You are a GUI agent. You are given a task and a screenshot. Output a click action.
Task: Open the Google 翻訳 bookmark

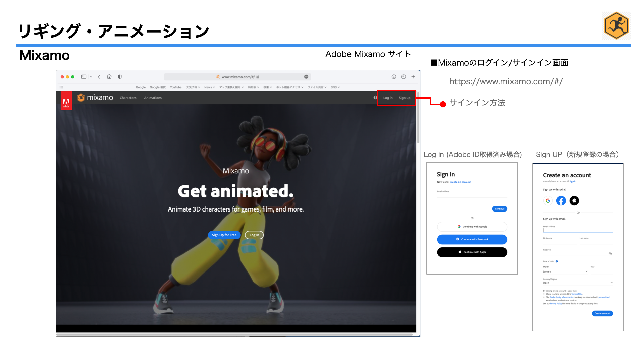pos(158,87)
